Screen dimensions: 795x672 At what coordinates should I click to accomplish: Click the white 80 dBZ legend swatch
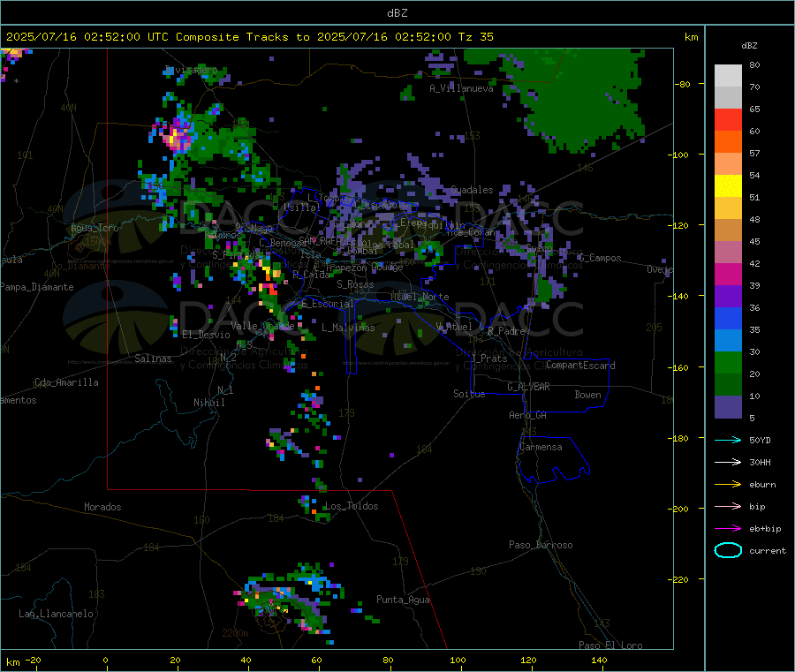(x=728, y=76)
